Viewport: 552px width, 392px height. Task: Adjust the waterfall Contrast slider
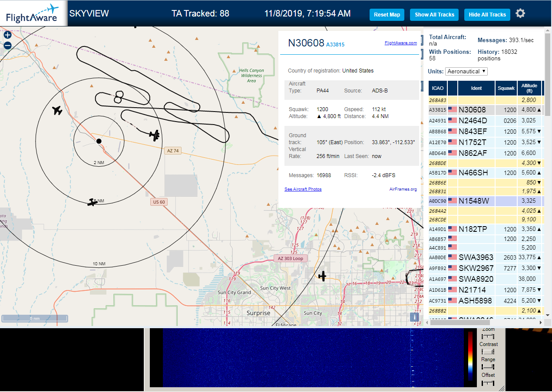click(488, 352)
